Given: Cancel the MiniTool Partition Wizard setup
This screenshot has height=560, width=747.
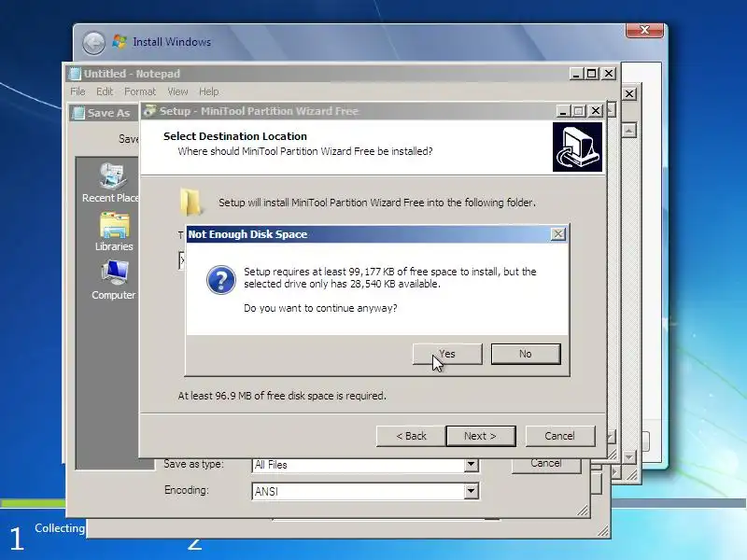Looking at the screenshot, I should tap(559, 436).
